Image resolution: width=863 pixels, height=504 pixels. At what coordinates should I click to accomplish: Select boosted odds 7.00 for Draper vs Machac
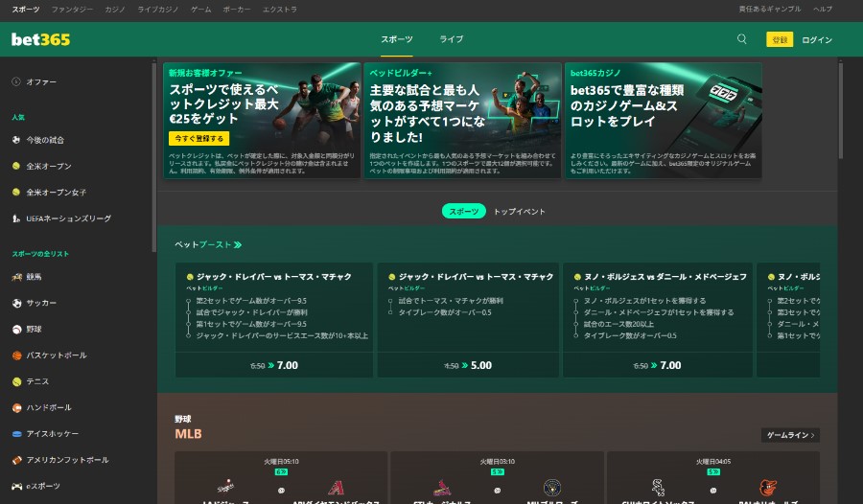(274, 365)
